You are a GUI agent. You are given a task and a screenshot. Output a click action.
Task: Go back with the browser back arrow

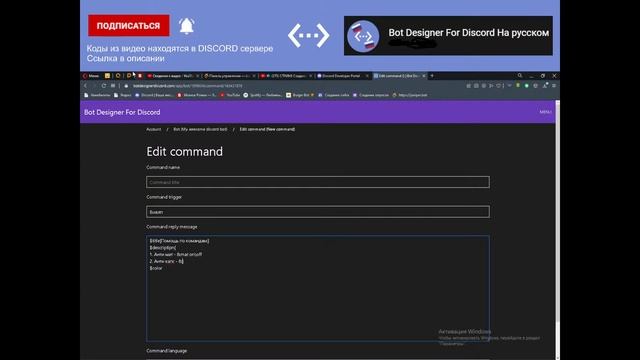[85, 86]
